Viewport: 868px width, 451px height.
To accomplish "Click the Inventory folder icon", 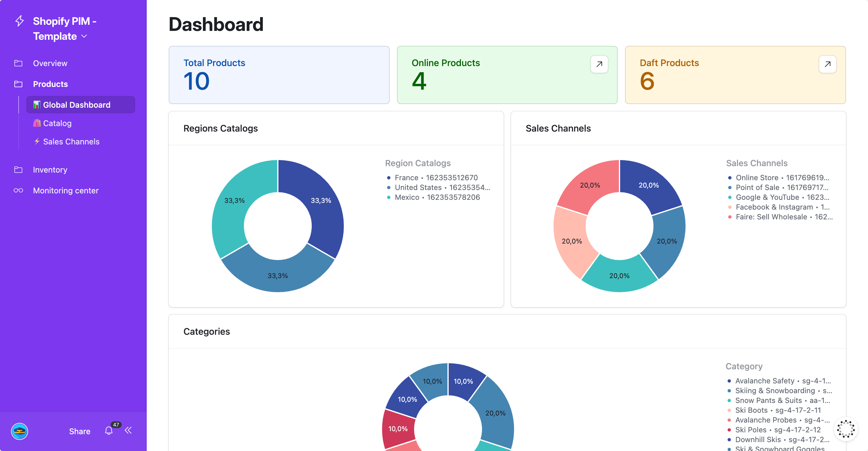I will pos(19,170).
